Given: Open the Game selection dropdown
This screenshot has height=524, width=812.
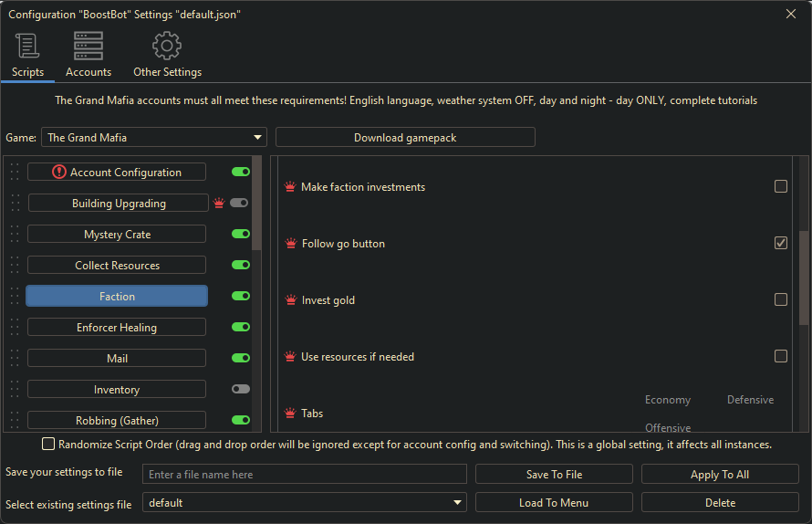Looking at the screenshot, I should (x=153, y=138).
